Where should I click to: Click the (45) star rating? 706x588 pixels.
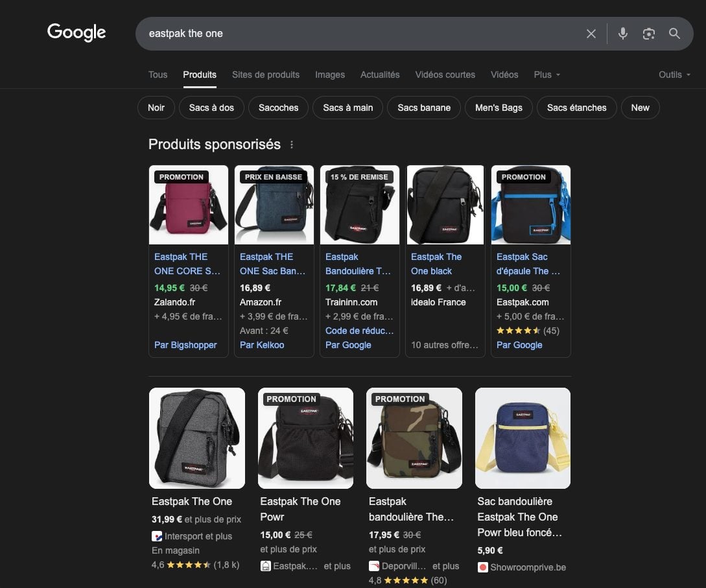coord(528,331)
